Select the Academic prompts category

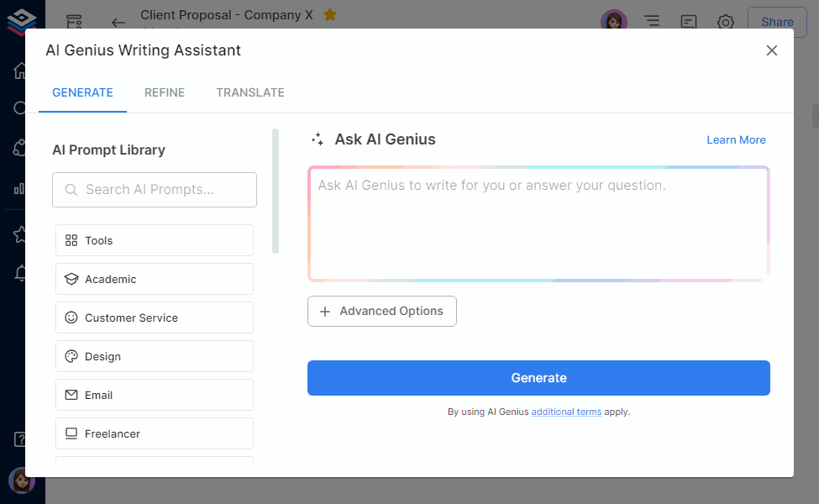pyautogui.click(x=154, y=279)
